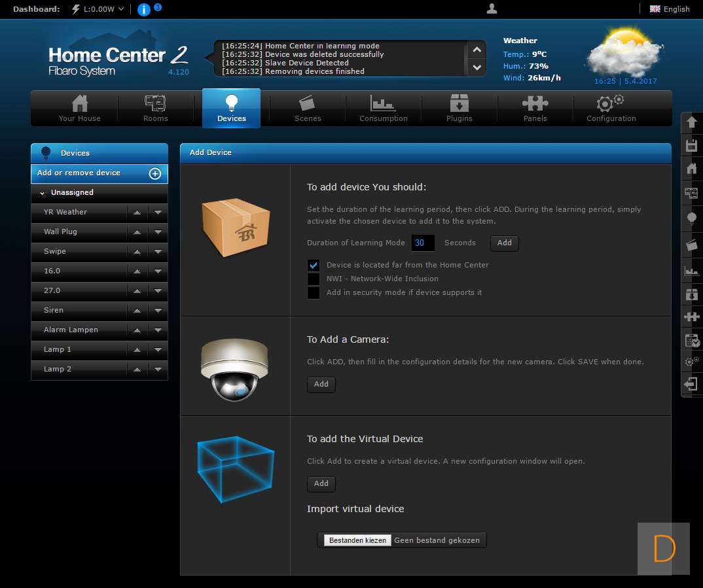Click the scenes clapperboard icon in right sidebar

691,245
